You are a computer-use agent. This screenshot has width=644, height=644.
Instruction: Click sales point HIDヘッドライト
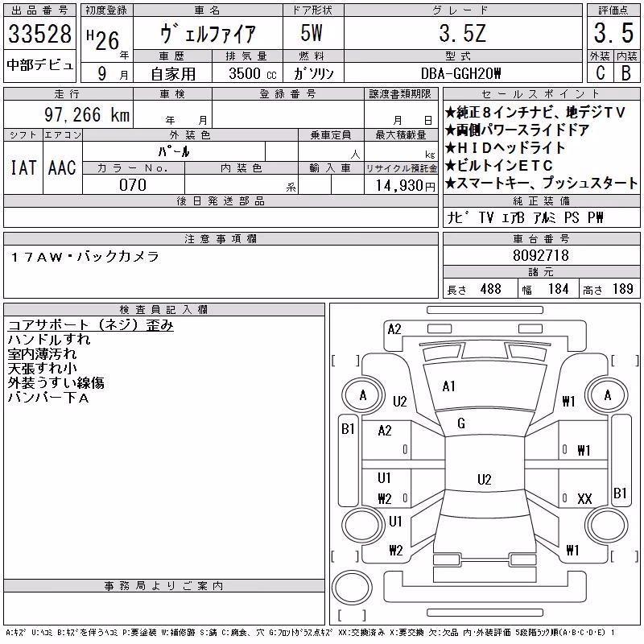pos(506,147)
